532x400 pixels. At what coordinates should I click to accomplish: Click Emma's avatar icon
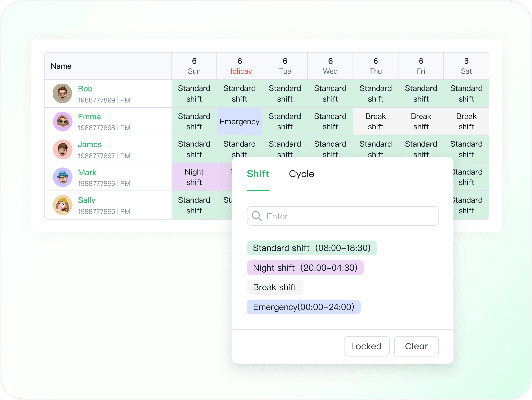tap(63, 122)
